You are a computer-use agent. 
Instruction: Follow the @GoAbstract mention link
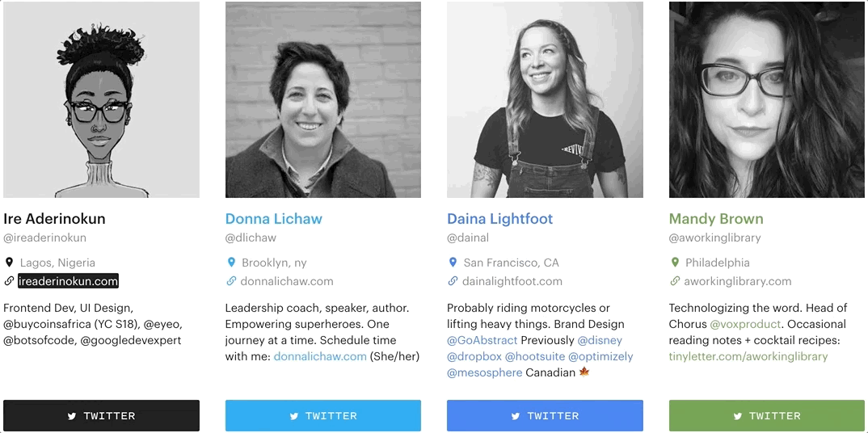(482, 340)
